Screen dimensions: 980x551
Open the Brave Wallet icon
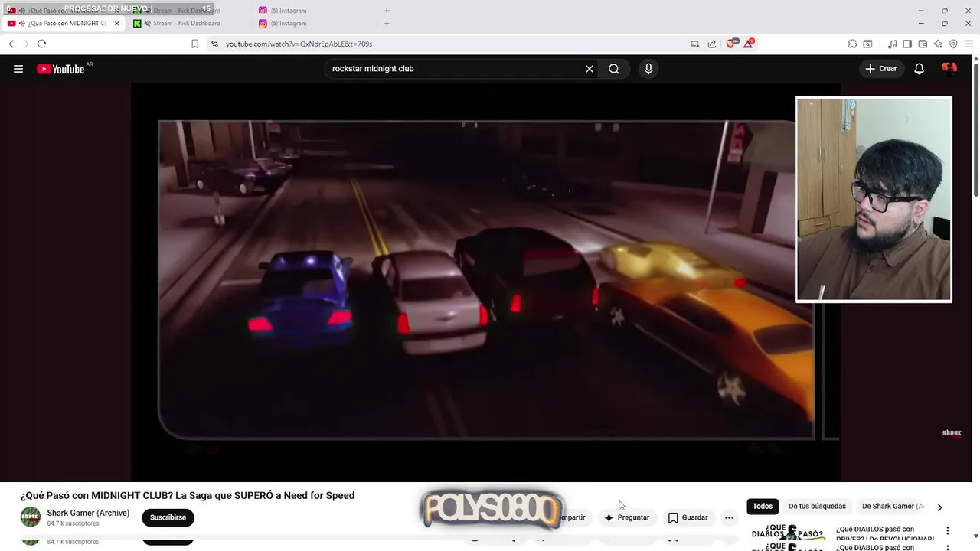click(x=923, y=44)
